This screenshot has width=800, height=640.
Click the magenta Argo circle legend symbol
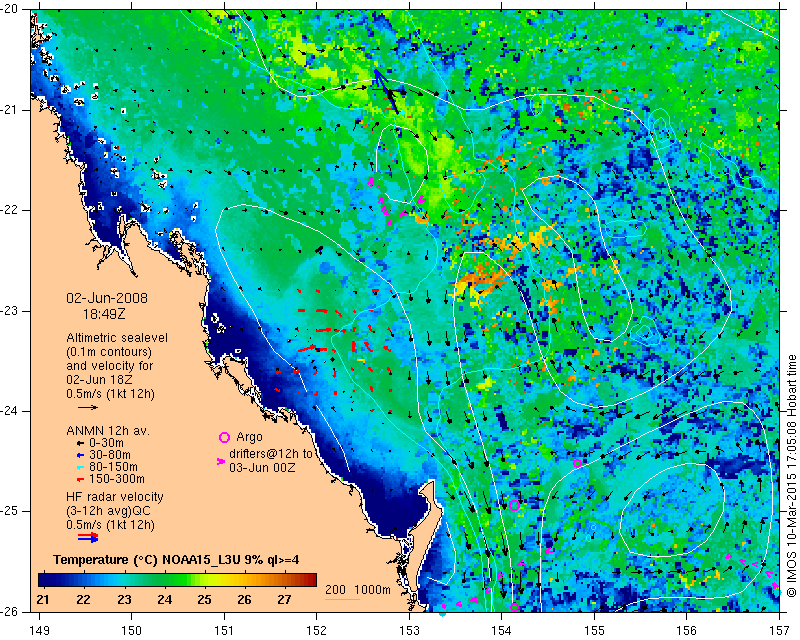[224, 437]
